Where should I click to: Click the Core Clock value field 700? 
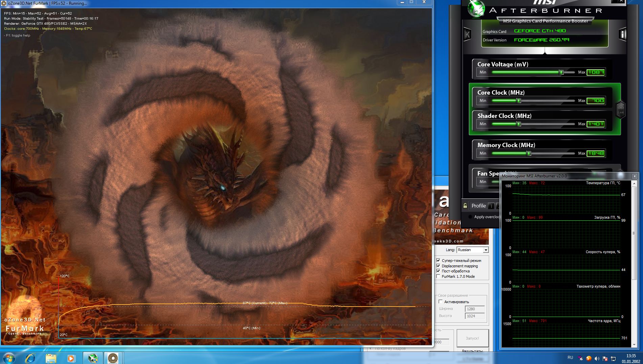pos(596,101)
